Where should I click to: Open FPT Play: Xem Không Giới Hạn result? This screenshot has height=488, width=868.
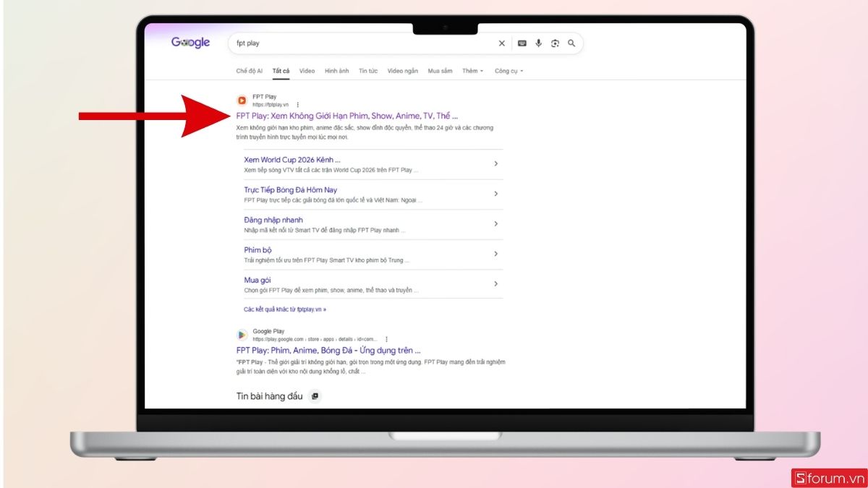[x=347, y=116]
